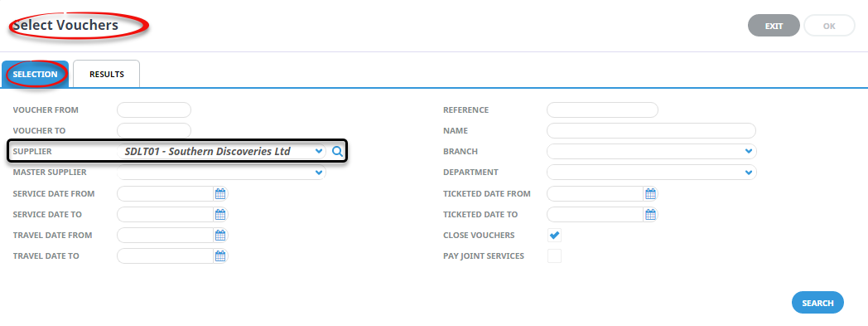Image resolution: width=868 pixels, height=326 pixels.
Task: Expand the Branch dropdown
Action: (x=652, y=151)
